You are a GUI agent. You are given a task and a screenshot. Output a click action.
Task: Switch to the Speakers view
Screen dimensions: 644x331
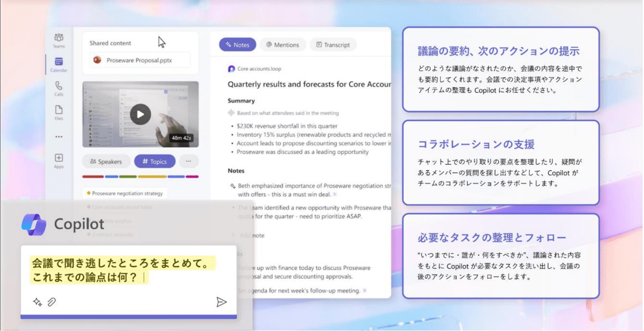(106, 162)
